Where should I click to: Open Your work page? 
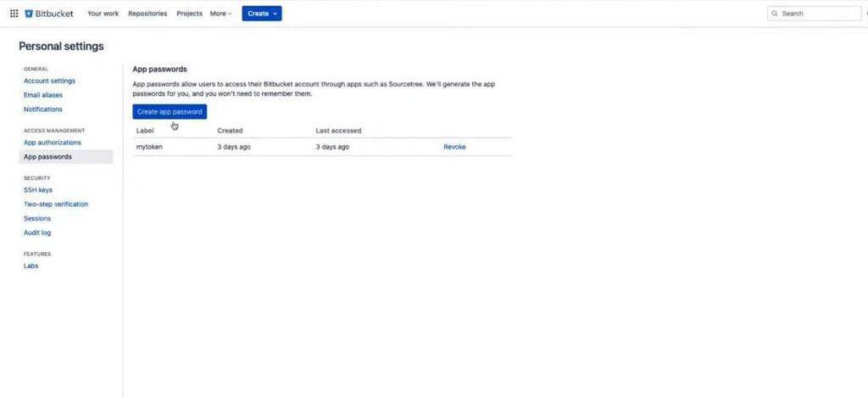coord(103,14)
